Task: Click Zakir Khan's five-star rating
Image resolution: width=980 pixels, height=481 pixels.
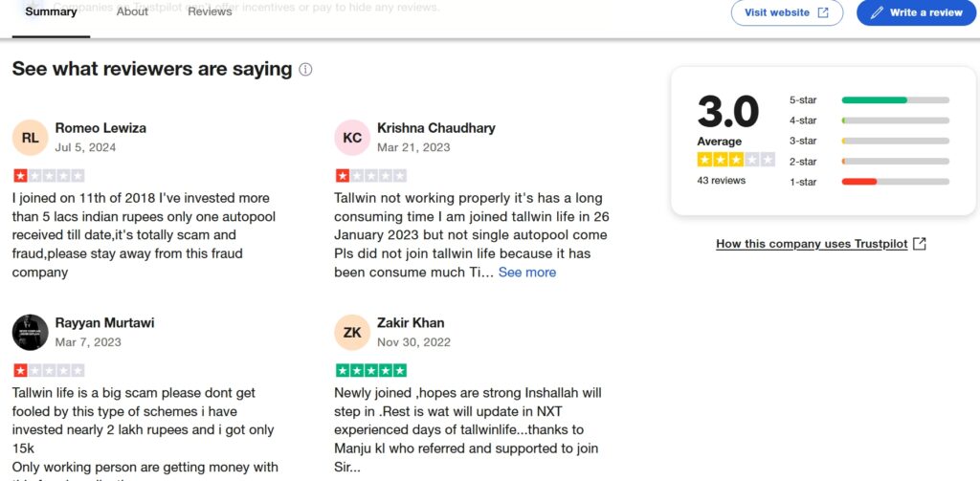Action: pyautogui.click(x=371, y=370)
